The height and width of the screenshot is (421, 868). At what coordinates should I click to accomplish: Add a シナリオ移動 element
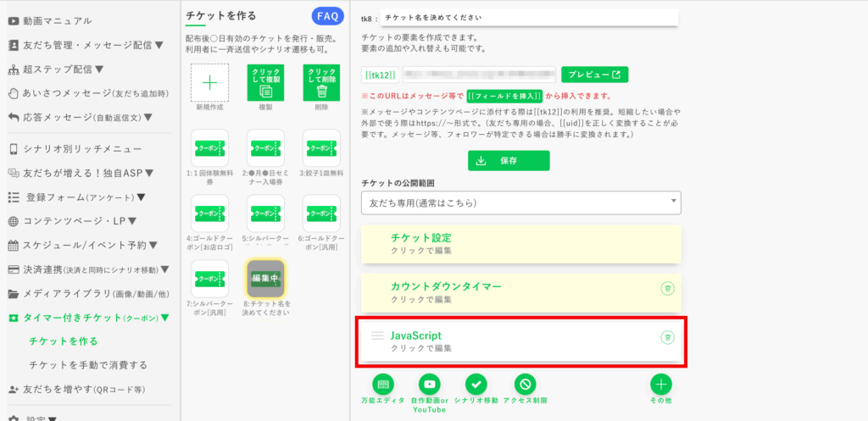pos(476,384)
